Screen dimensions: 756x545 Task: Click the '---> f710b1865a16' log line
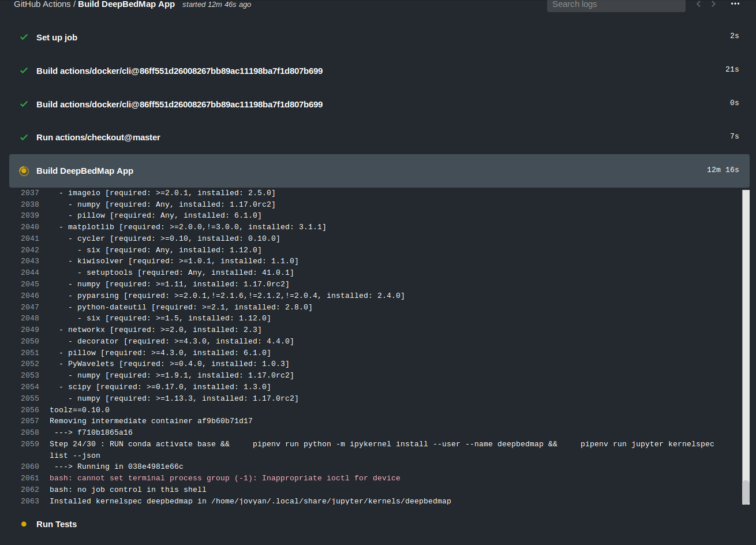click(93, 432)
